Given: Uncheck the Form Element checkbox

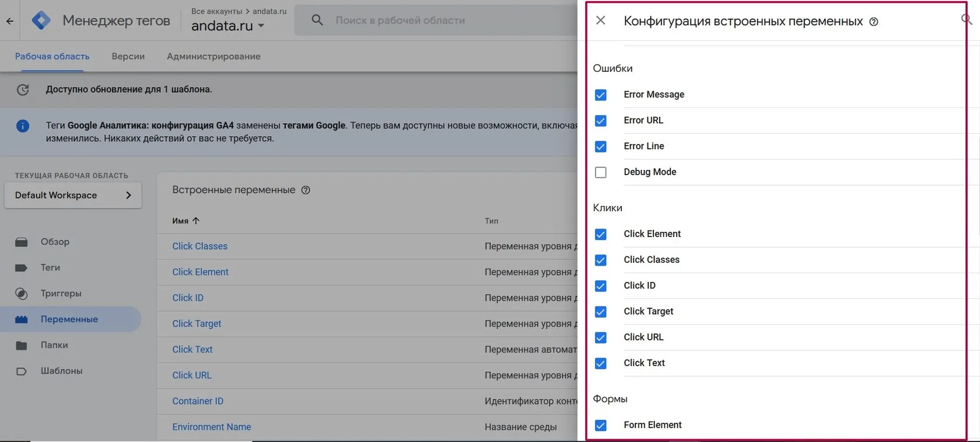Looking at the screenshot, I should [600, 425].
